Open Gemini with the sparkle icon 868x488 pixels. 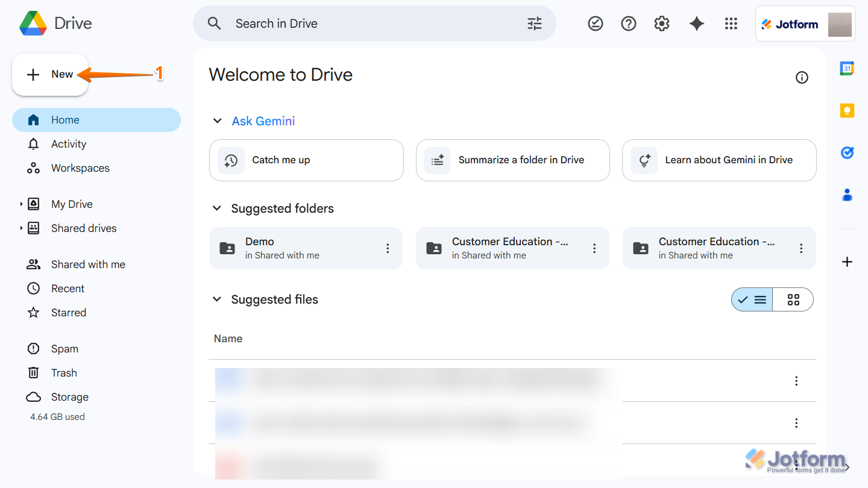pos(696,23)
